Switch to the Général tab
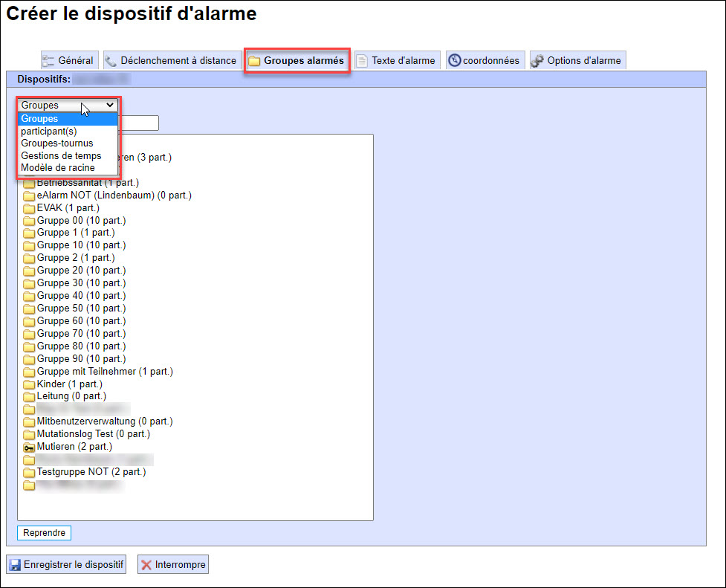726x588 pixels. click(x=68, y=61)
